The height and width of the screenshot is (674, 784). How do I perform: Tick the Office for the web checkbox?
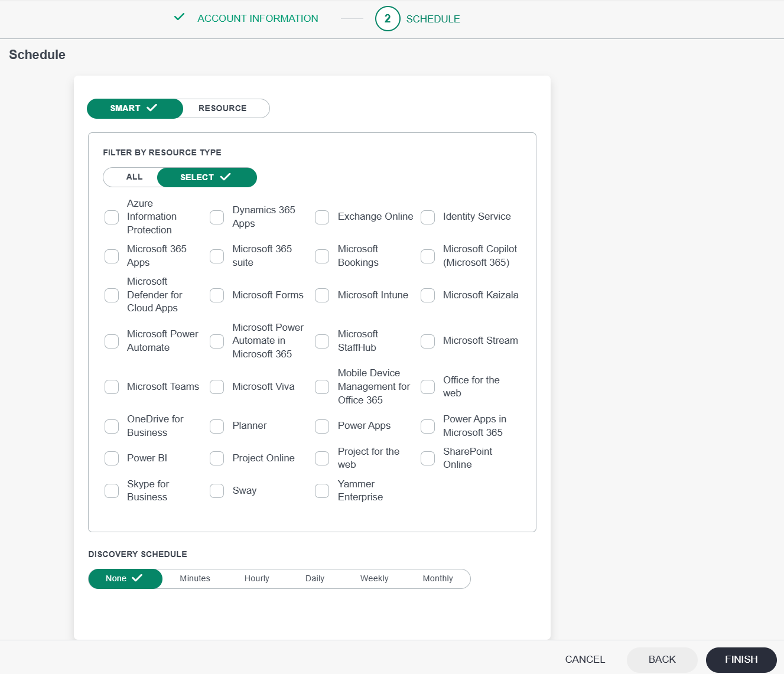click(x=428, y=387)
